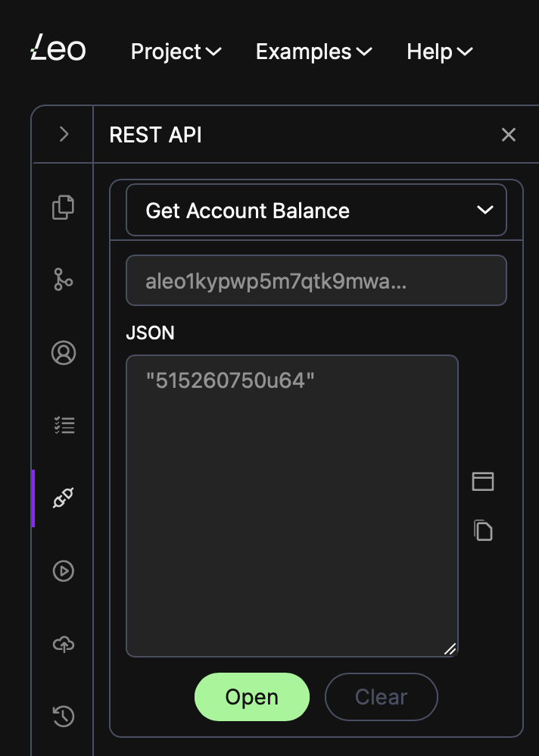539x756 pixels.
Task: Click the Leo logo
Action: pos(58,48)
